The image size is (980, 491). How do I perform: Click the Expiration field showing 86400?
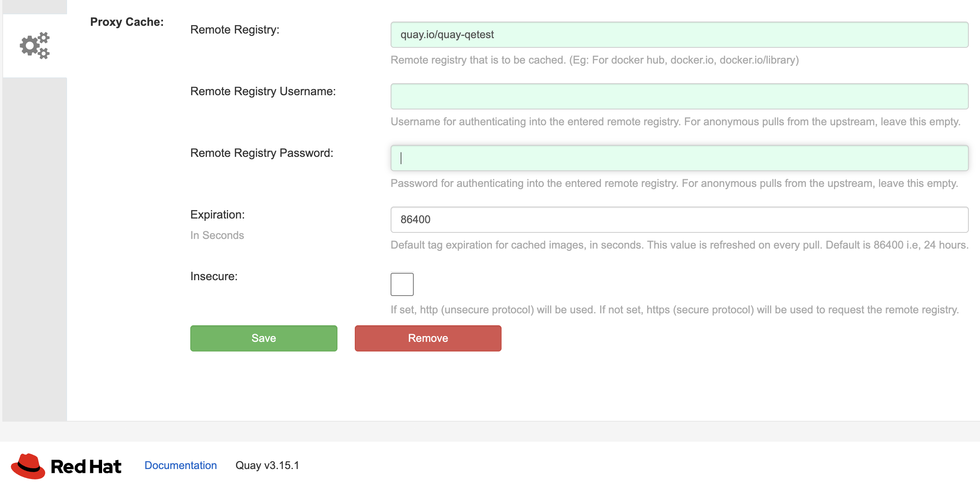click(x=679, y=220)
